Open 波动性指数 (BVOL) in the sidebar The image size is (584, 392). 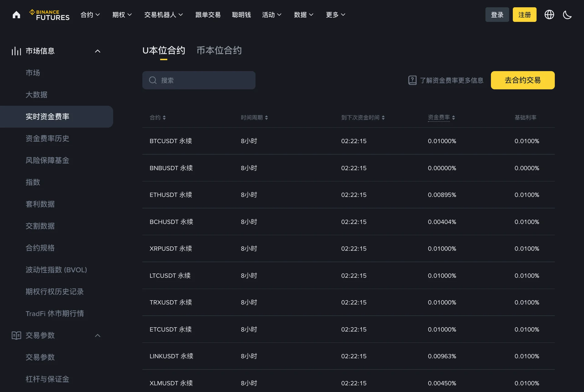coord(56,270)
